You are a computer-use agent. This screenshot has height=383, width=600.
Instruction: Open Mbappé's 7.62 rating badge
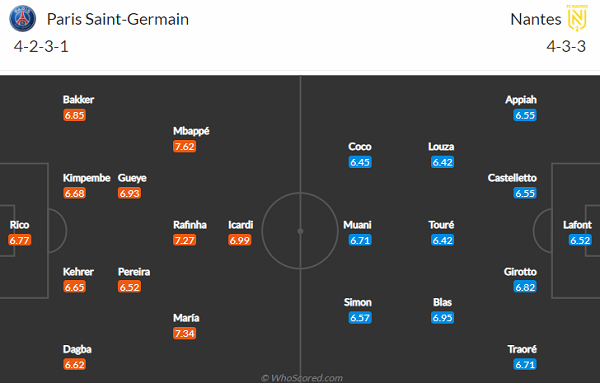pos(184,147)
